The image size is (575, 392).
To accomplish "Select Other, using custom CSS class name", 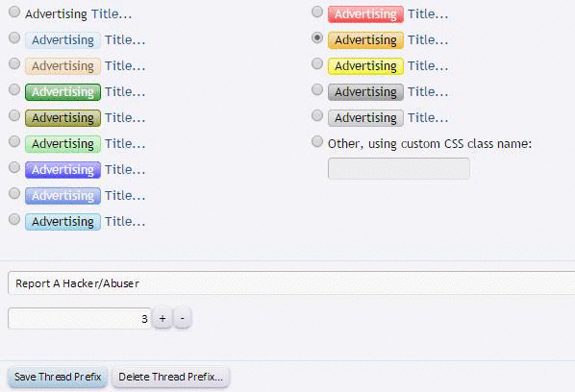I will point(317,142).
